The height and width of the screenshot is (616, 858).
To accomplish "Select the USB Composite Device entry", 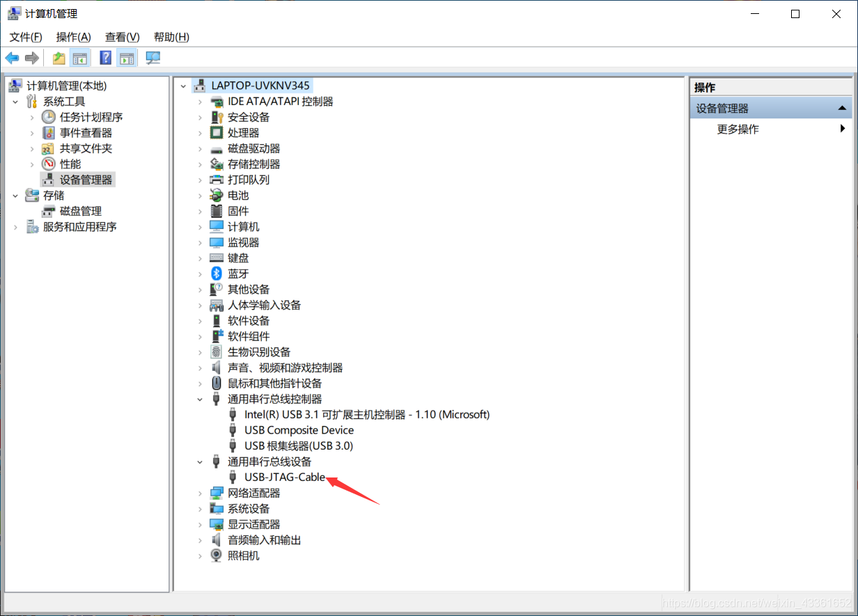I will click(299, 430).
